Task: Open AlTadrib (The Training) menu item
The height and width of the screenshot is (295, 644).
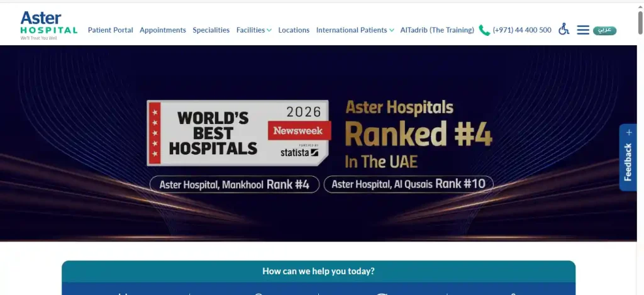Action: pyautogui.click(x=437, y=30)
